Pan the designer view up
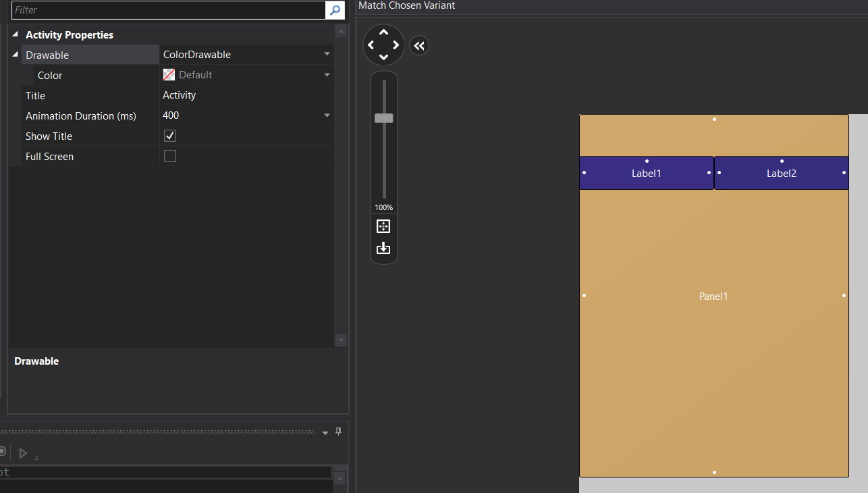Image resolution: width=868 pixels, height=493 pixels. pyautogui.click(x=384, y=32)
